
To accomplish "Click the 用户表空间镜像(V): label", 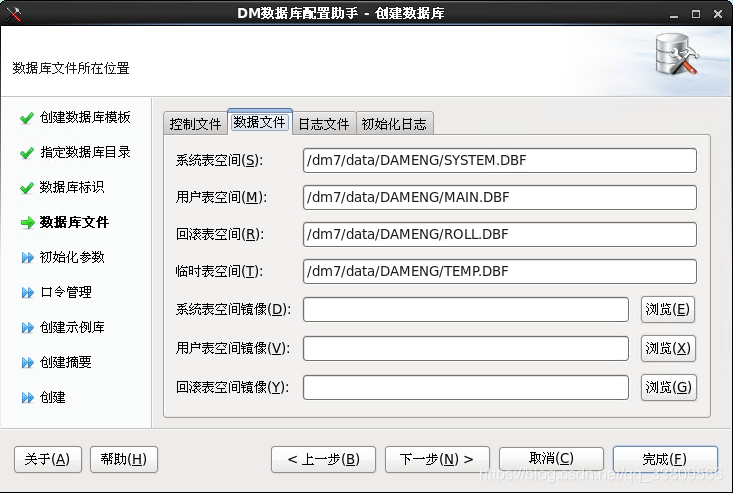I will click(233, 349).
